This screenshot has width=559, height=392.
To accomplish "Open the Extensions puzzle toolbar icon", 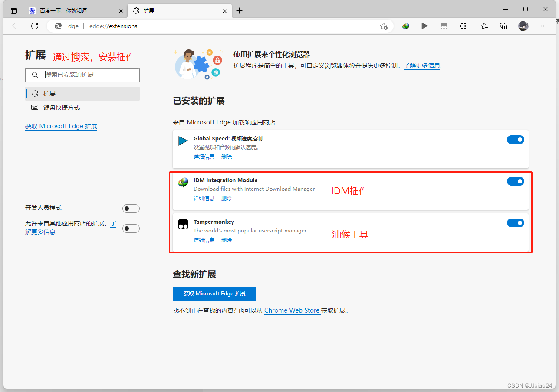I will (x=463, y=26).
